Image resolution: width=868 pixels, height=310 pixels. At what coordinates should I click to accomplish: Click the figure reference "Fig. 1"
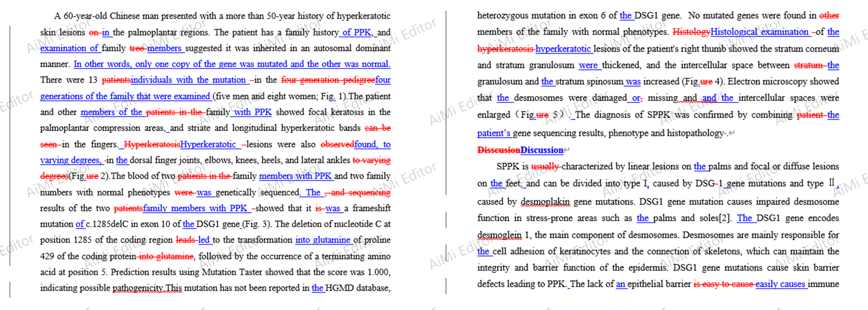coord(332,96)
